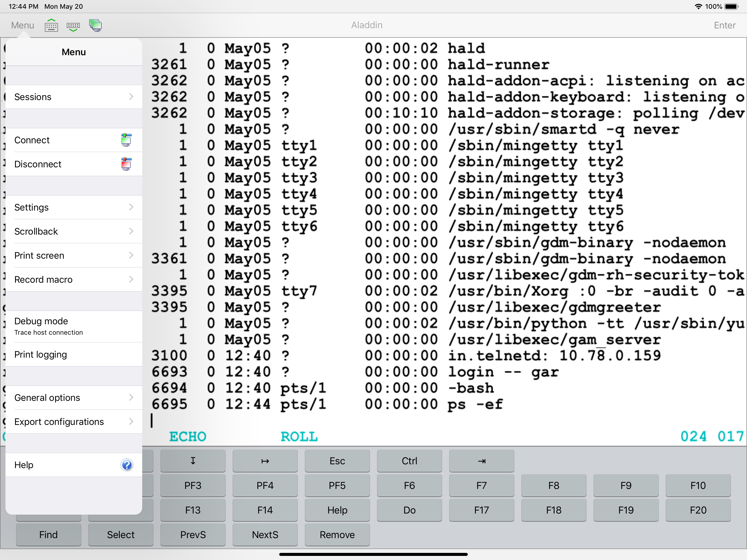Tap the Wi-Fi icon in the status bar
Viewport: 747px width, 560px height.
[x=698, y=6]
